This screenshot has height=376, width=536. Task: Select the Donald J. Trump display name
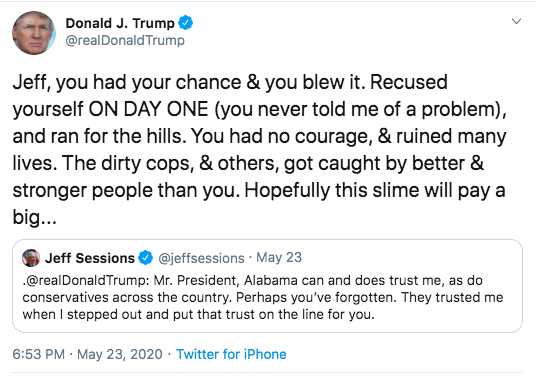[x=120, y=23]
